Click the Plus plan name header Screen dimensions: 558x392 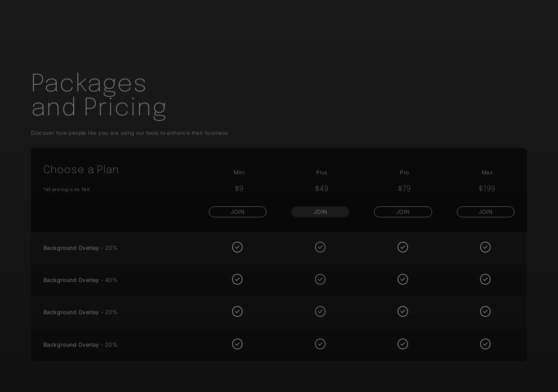(x=321, y=172)
